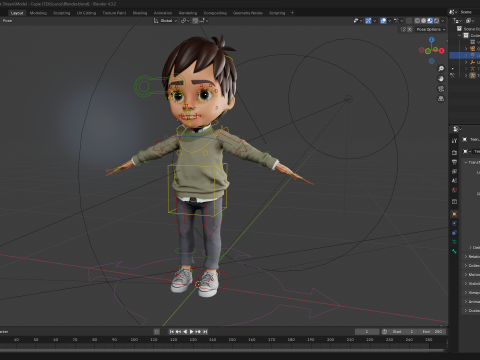
Task: Switch to the UV Editing workspace
Action: coord(86,13)
